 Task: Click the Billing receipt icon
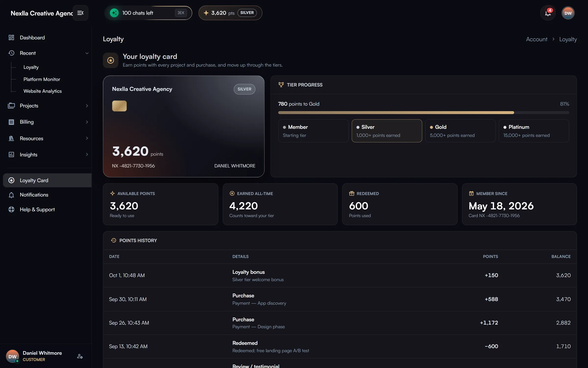coord(11,122)
